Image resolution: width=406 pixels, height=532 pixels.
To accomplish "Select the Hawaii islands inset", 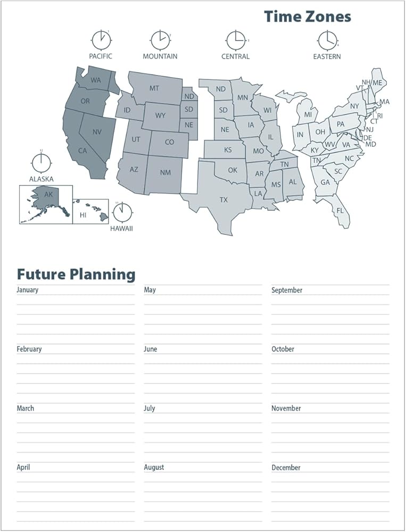I will click(x=90, y=212).
